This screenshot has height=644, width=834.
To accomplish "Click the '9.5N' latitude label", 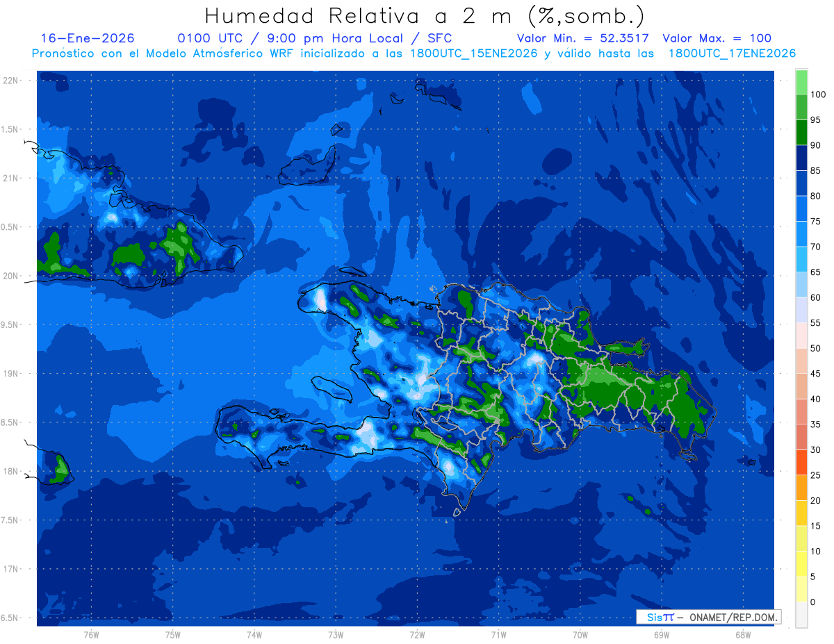I will coord(9,324).
